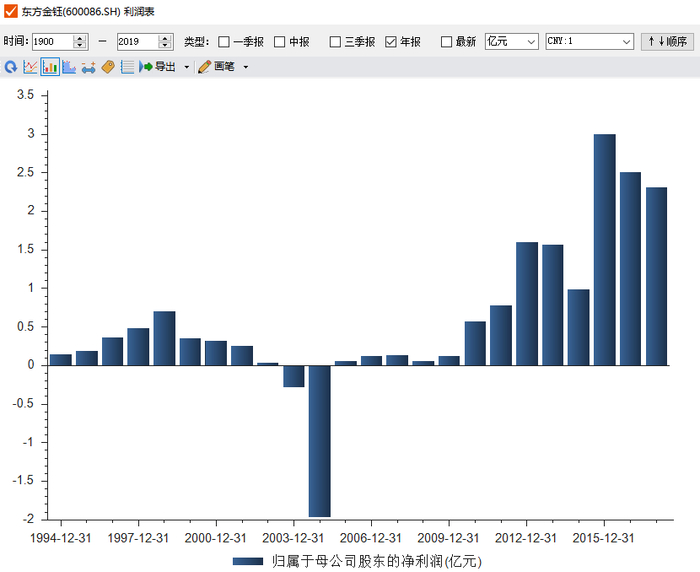Toggle the 东方金钰 series checkbox icon
Viewport: 700px width, 572px height.
(x=10, y=11)
